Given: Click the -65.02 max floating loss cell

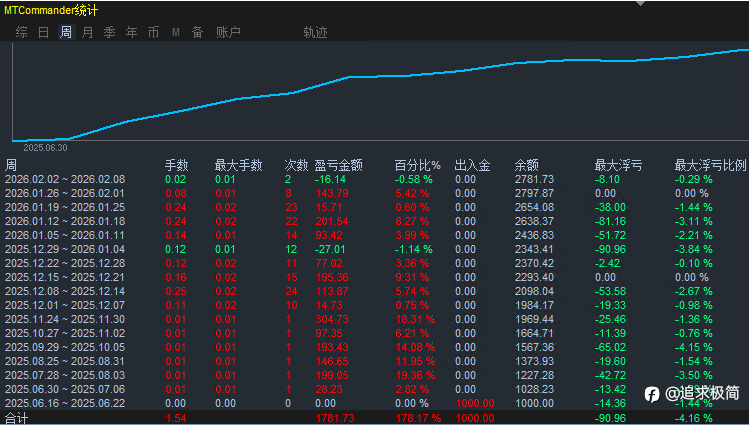Looking at the screenshot, I should 610,347.
